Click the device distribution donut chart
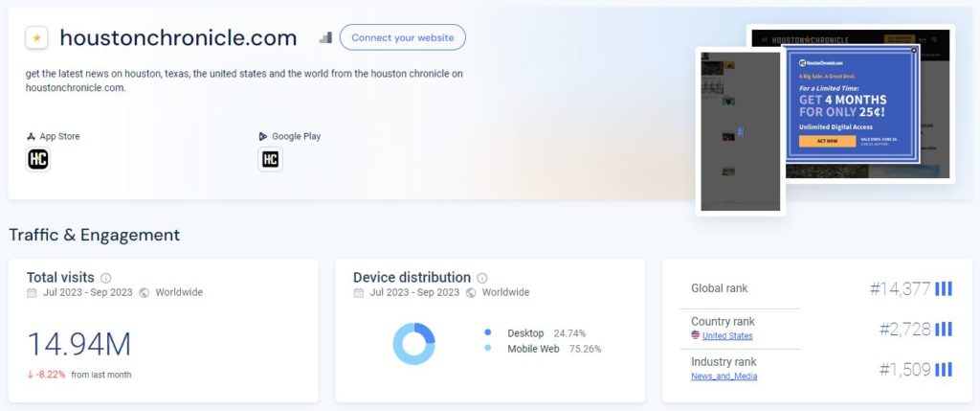The height and width of the screenshot is (411, 980). (x=413, y=343)
